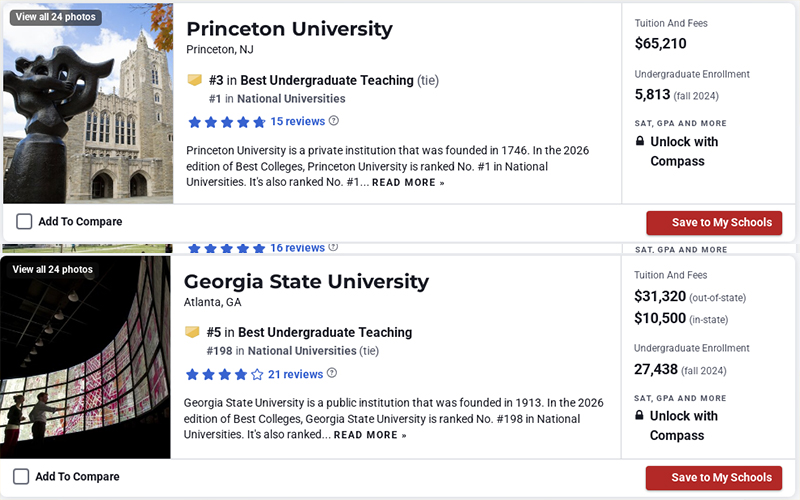Open Georgia State's 21 reviews link
The width and height of the screenshot is (800, 500).
pos(295,374)
